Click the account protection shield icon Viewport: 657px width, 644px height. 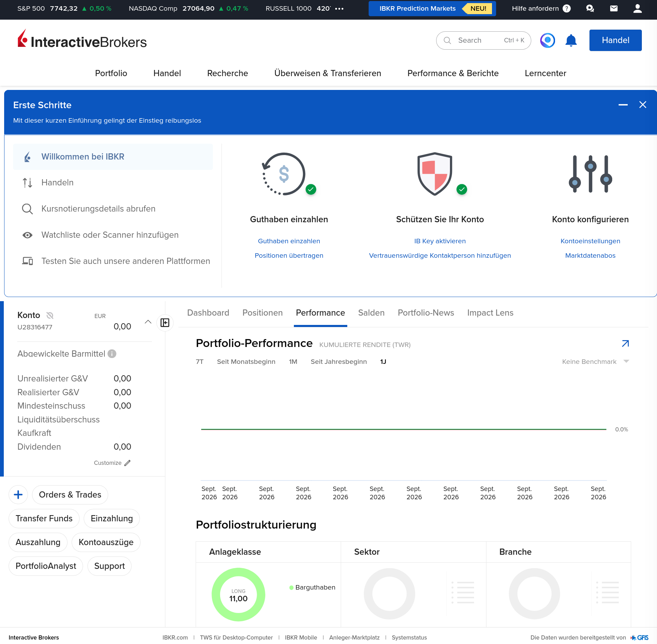point(435,174)
